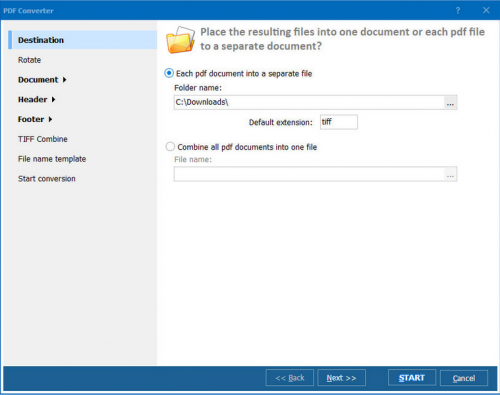Click the Cancel button

tap(464, 378)
